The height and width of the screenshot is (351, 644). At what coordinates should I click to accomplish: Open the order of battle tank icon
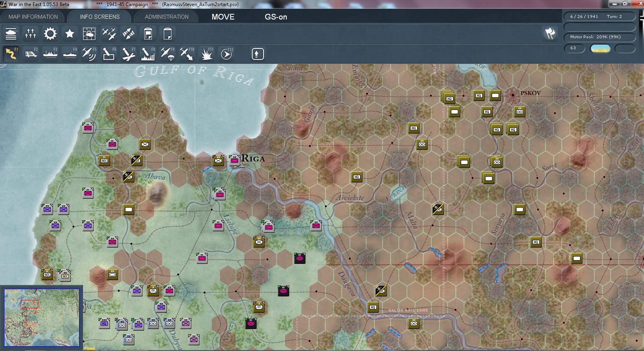(11, 33)
